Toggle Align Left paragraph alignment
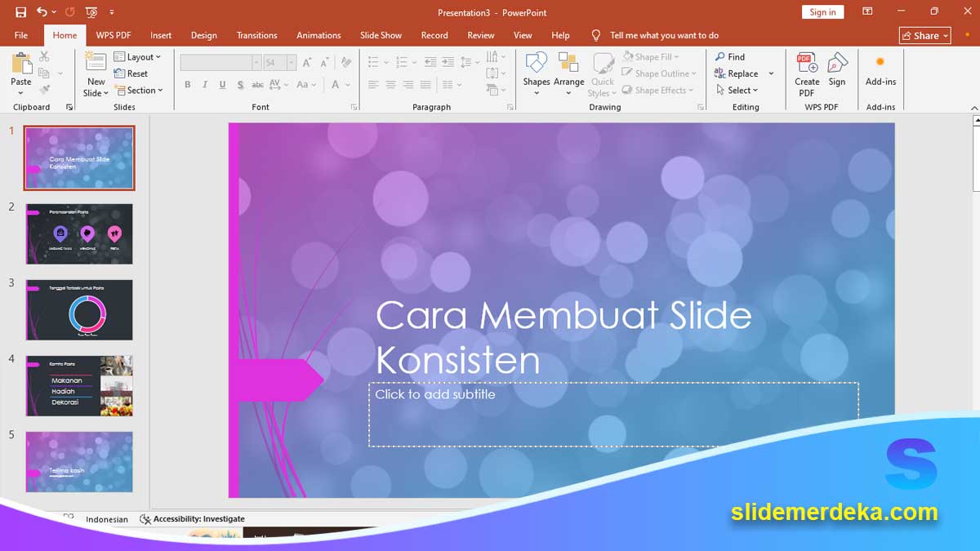 [x=373, y=85]
